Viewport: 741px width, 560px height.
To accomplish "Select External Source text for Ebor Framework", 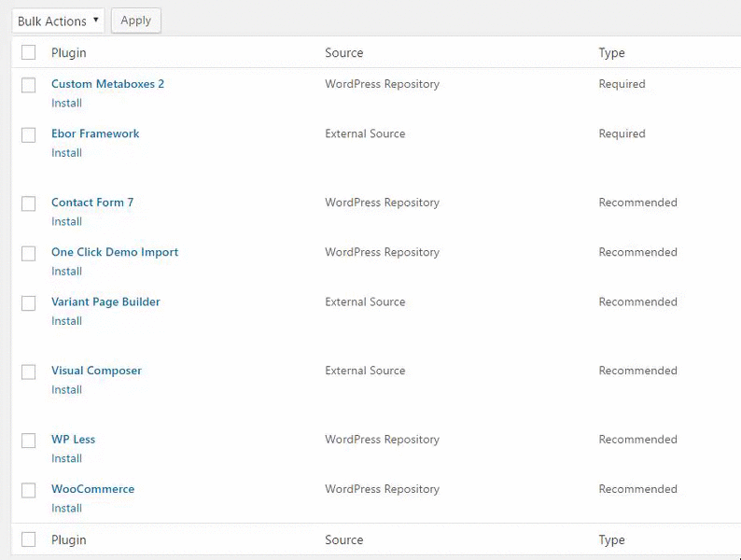I will coord(365,133).
